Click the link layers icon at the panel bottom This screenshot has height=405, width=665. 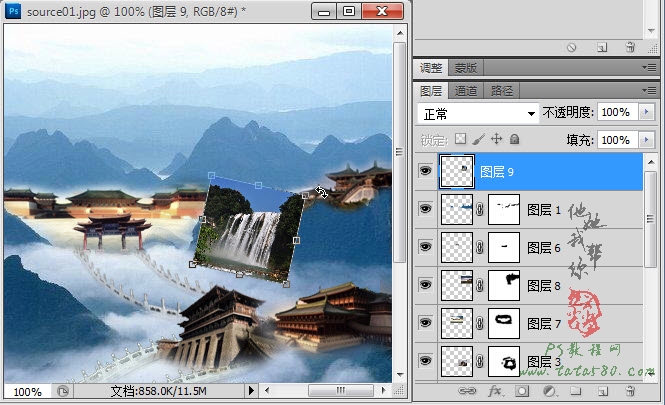(x=467, y=391)
